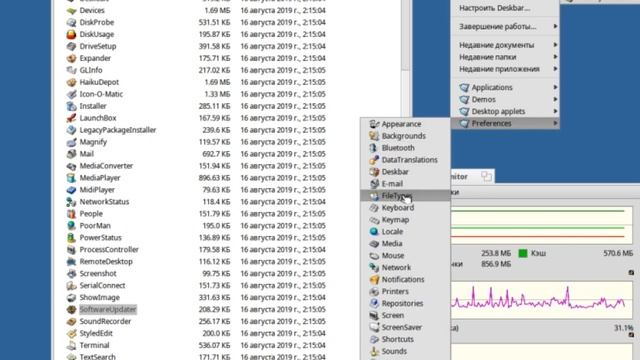Open Locale preferences from submenu
The width and height of the screenshot is (640, 360).
click(405, 231)
